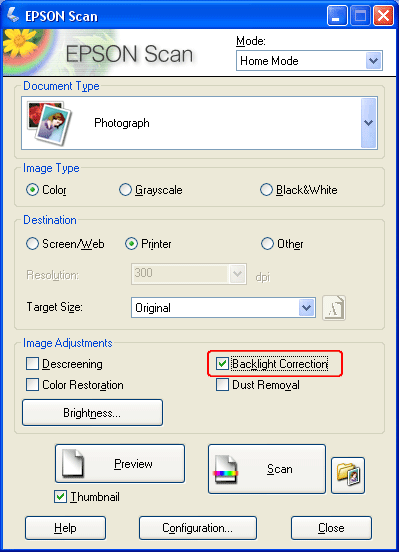
Task: Expand the Document Type list
Action: [369, 123]
